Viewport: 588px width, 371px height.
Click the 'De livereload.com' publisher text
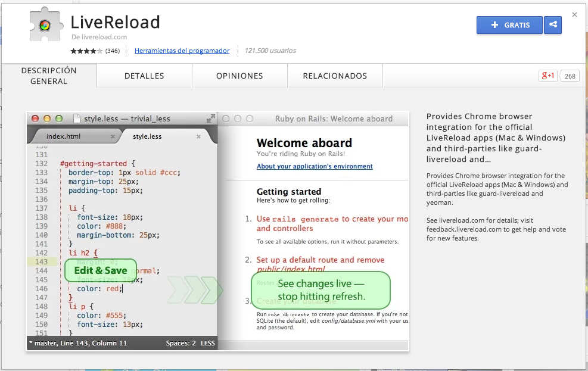(99, 37)
